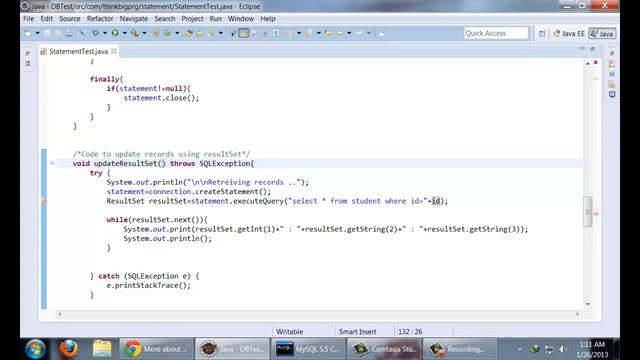The width and height of the screenshot is (640, 360).
Task: Click the Run External Tools icon
Action: (135, 33)
